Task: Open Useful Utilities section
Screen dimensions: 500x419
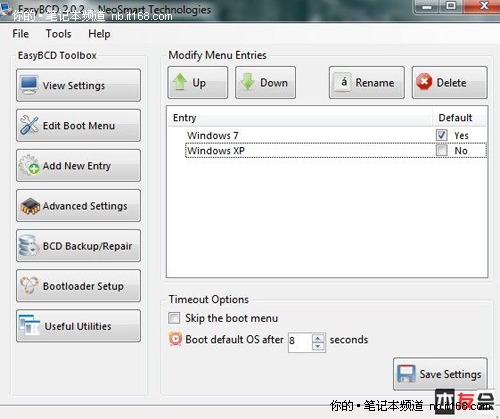Action: [78, 326]
